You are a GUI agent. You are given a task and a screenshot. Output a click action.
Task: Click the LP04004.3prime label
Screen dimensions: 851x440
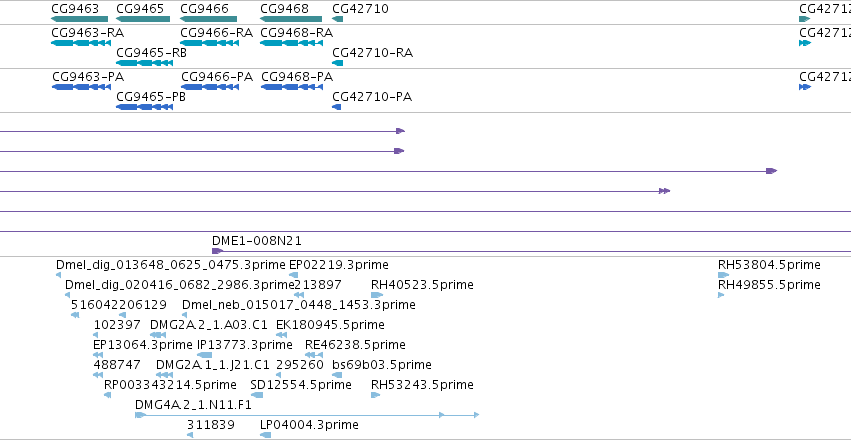[309, 425]
